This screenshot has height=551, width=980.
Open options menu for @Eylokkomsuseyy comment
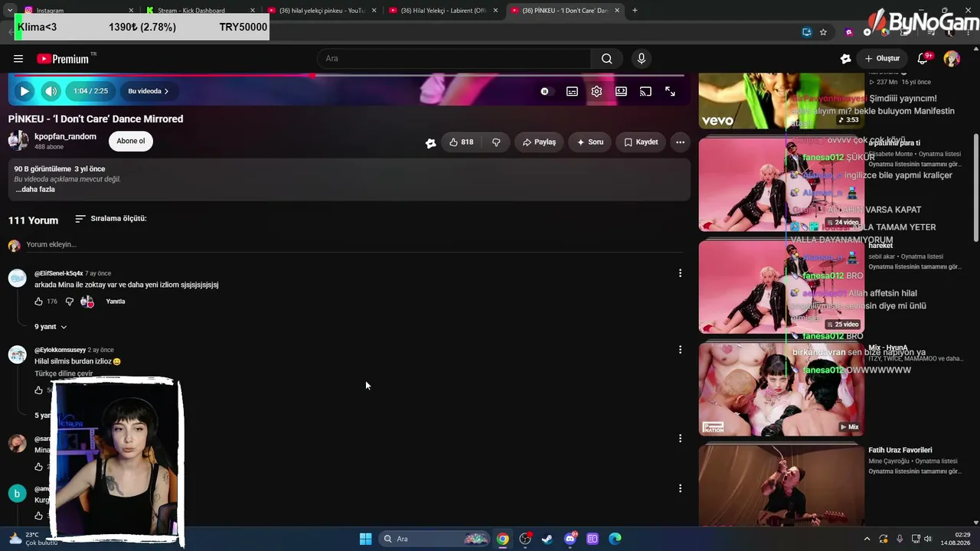680,350
